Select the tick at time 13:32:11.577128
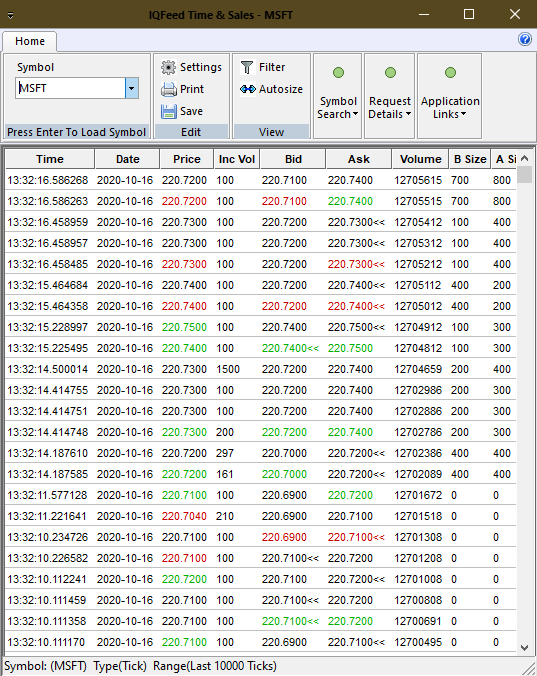Viewport: 537px width, 676px height. click(261, 495)
